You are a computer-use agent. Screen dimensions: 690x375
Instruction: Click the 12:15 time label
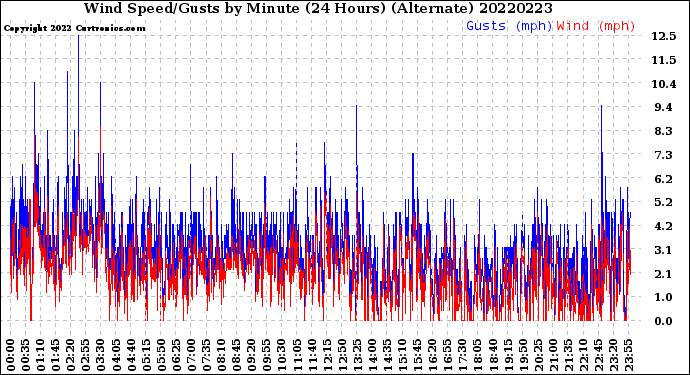pos(327,355)
